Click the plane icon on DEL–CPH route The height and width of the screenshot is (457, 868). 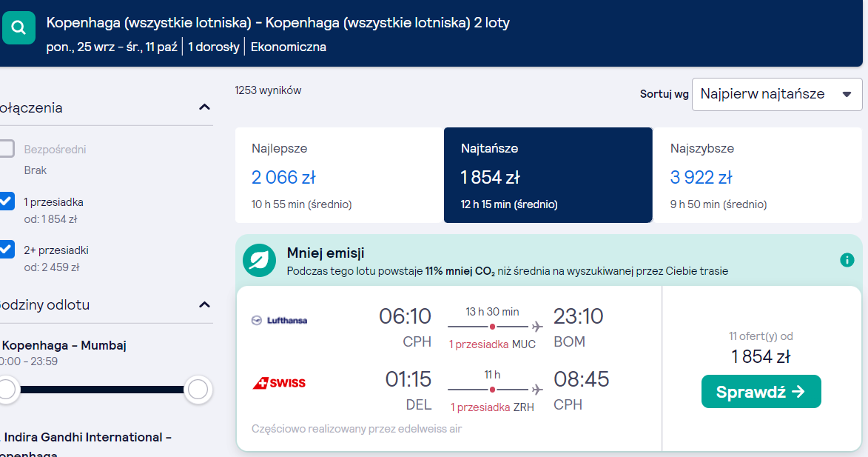536,390
